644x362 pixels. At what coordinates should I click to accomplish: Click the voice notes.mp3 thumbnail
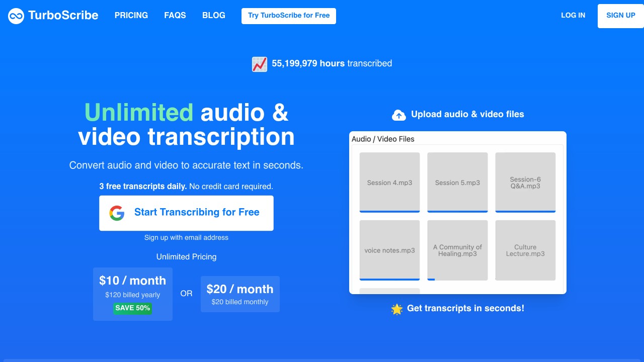coord(389,250)
